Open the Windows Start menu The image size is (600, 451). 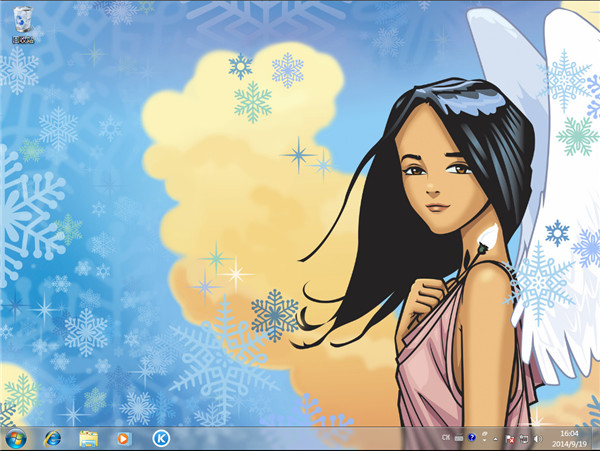[16, 438]
